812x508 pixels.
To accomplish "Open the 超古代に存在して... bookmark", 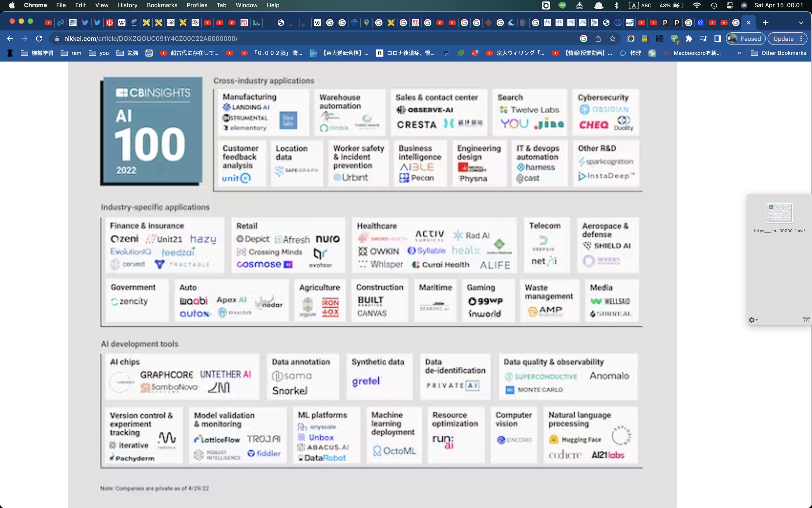I will tap(190, 53).
